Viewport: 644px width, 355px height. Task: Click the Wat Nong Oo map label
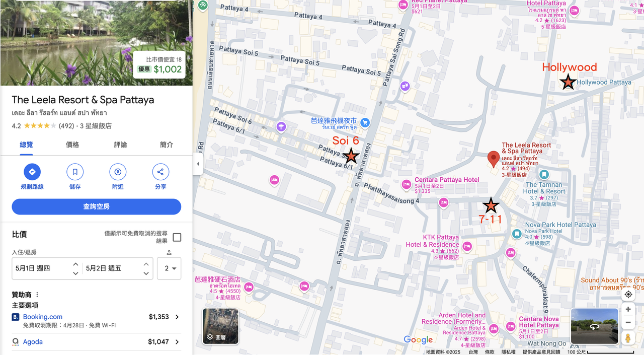pos(546,344)
